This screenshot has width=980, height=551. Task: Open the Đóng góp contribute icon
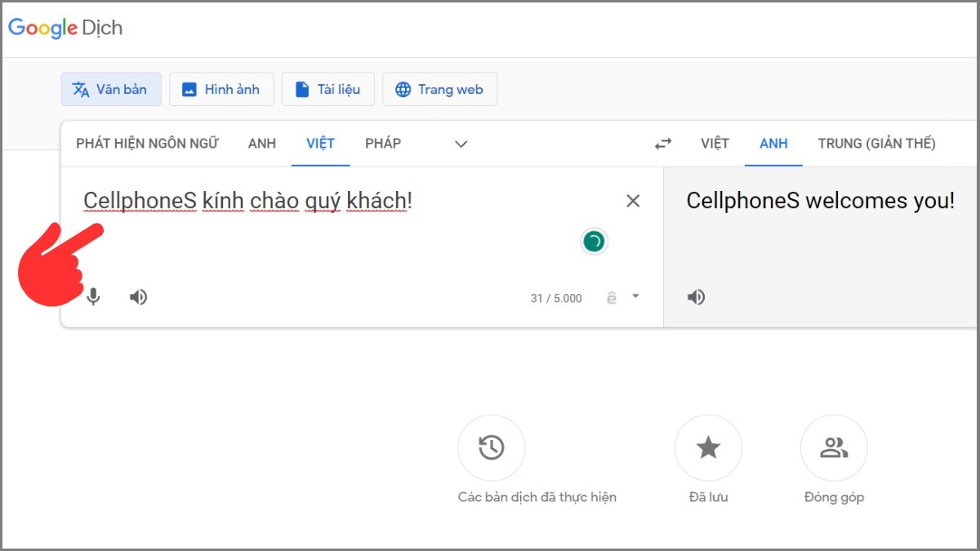833,447
